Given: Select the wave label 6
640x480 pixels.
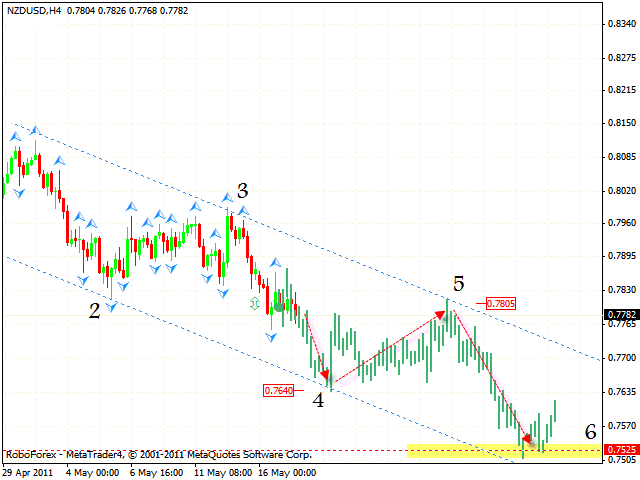Looking at the screenshot, I should pos(591,432).
